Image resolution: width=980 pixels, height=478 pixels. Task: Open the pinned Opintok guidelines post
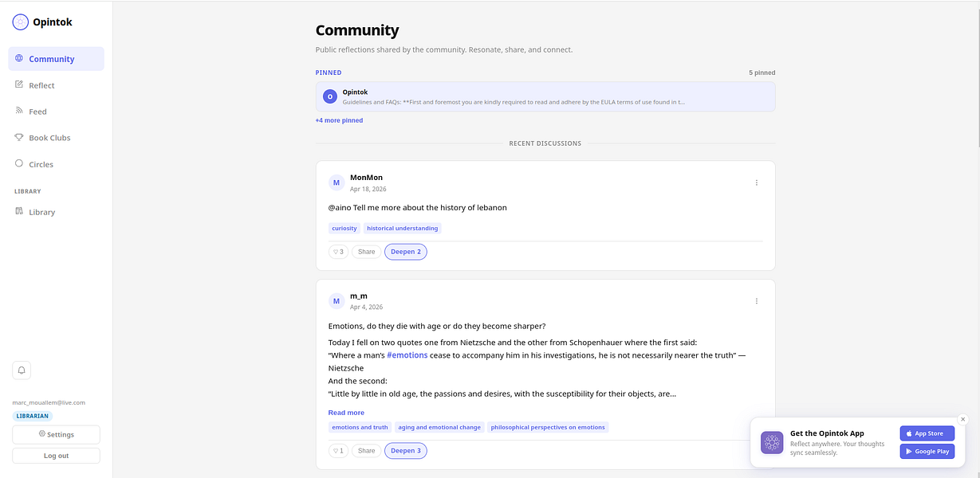point(545,96)
